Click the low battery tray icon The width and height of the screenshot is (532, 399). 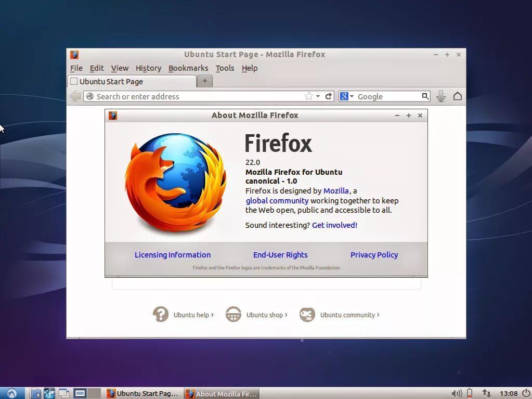tap(470, 393)
